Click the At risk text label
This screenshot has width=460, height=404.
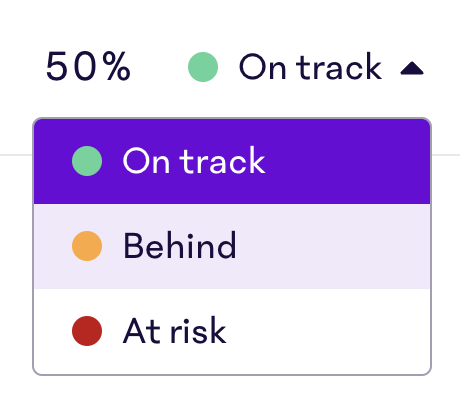pos(175,330)
